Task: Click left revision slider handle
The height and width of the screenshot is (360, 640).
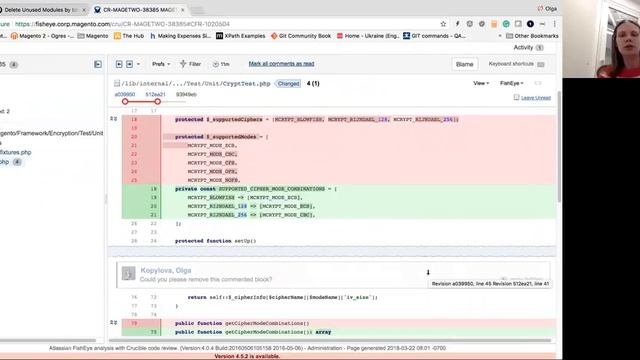Action: (x=125, y=101)
